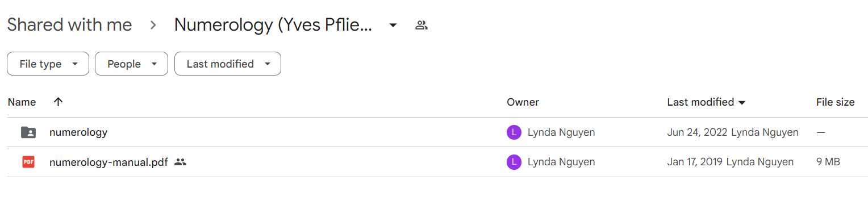Click the File size column header

(835, 102)
